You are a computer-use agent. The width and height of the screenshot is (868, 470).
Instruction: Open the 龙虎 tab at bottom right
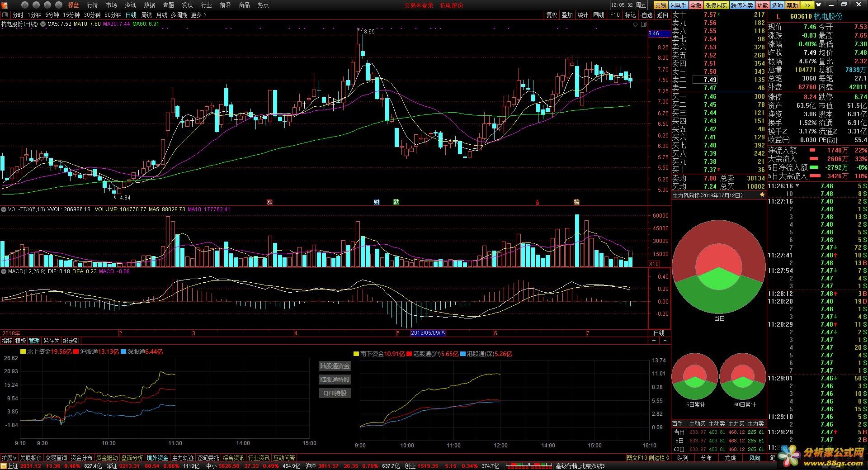731,458
